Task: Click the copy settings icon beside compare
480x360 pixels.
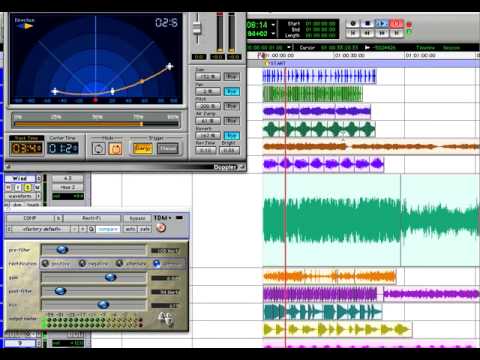Action: point(91,229)
